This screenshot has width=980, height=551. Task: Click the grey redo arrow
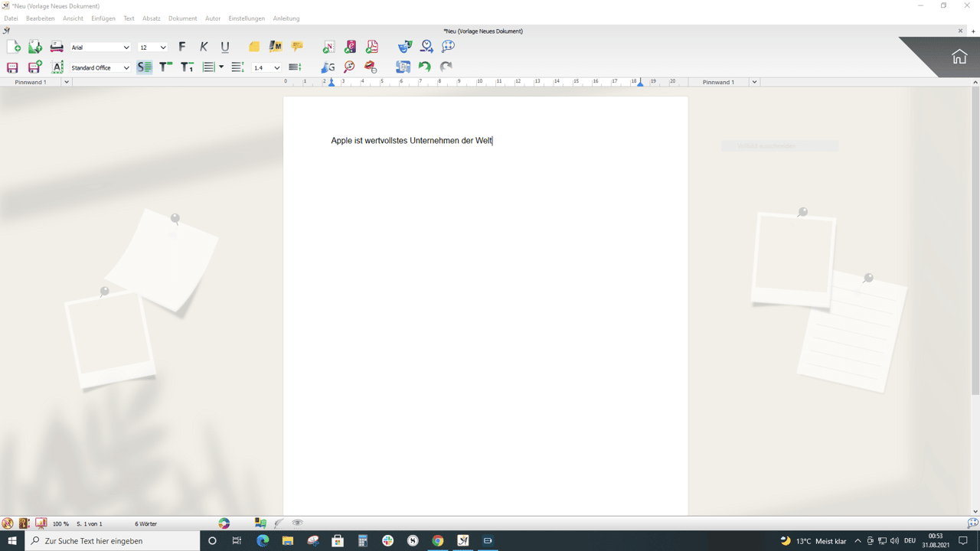(446, 67)
